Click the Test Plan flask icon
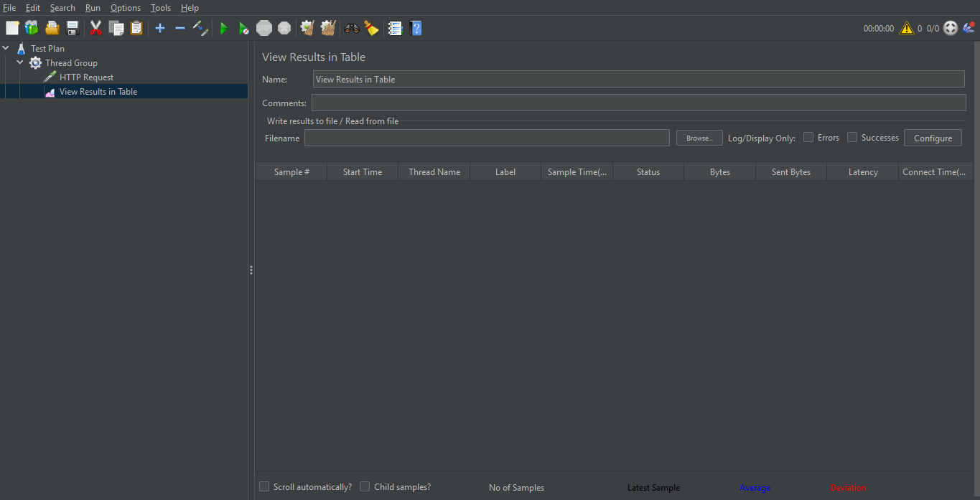980x500 pixels. pyautogui.click(x=21, y=48)
